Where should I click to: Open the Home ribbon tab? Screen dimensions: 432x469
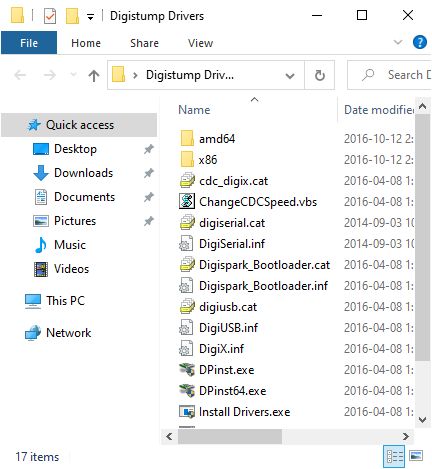tap(86, 43)
